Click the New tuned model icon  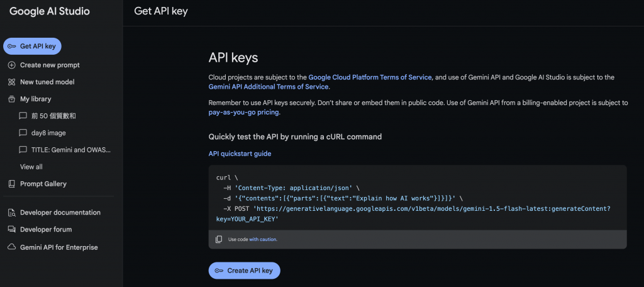[11, 82]
